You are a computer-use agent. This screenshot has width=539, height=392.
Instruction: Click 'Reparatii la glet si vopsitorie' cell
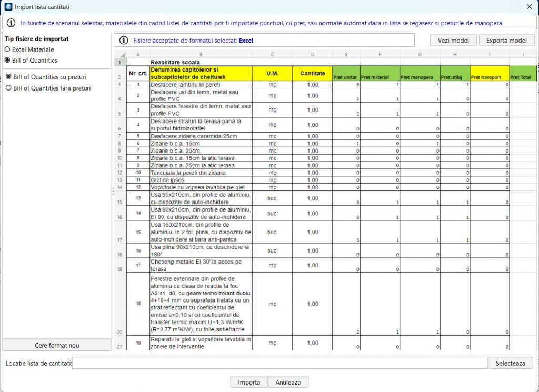pos(201,343)
